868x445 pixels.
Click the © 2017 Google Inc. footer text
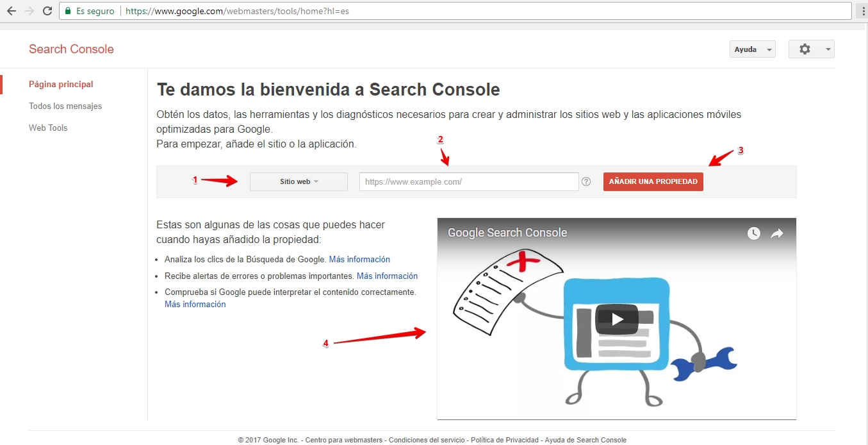(268, 440)
